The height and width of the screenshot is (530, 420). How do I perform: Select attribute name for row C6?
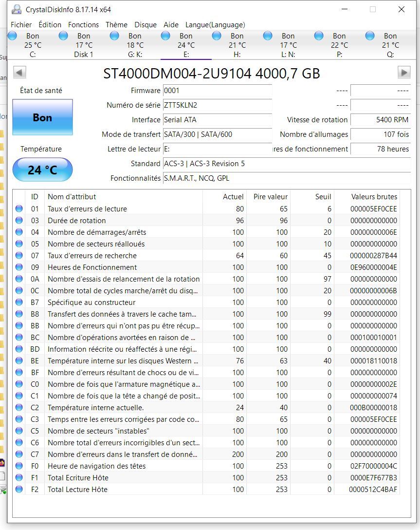(124, 443)
